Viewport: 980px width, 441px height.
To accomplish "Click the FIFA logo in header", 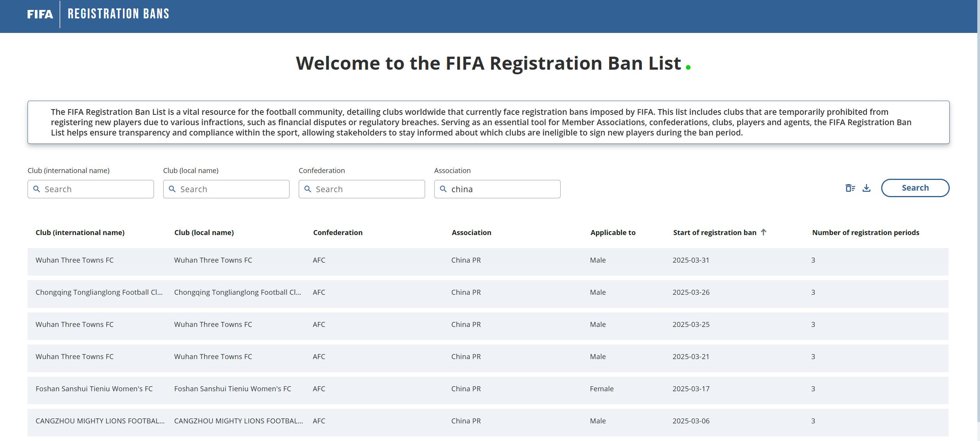I will click(40, 14).
